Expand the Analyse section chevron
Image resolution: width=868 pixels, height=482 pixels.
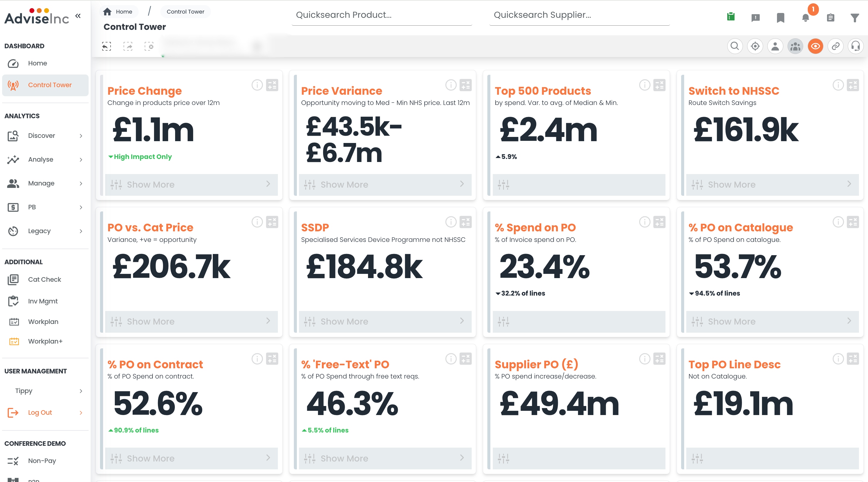[81, 160]
